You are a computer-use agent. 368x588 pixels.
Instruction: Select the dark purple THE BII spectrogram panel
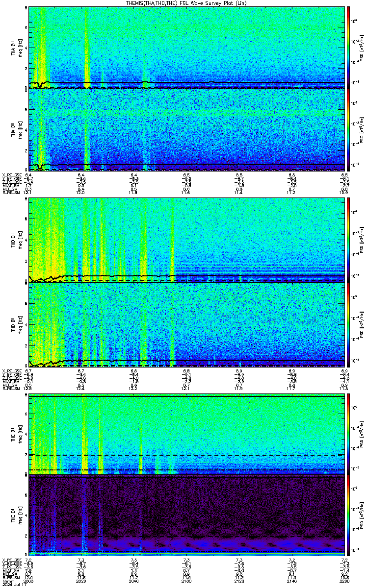(x=186, y=516)
